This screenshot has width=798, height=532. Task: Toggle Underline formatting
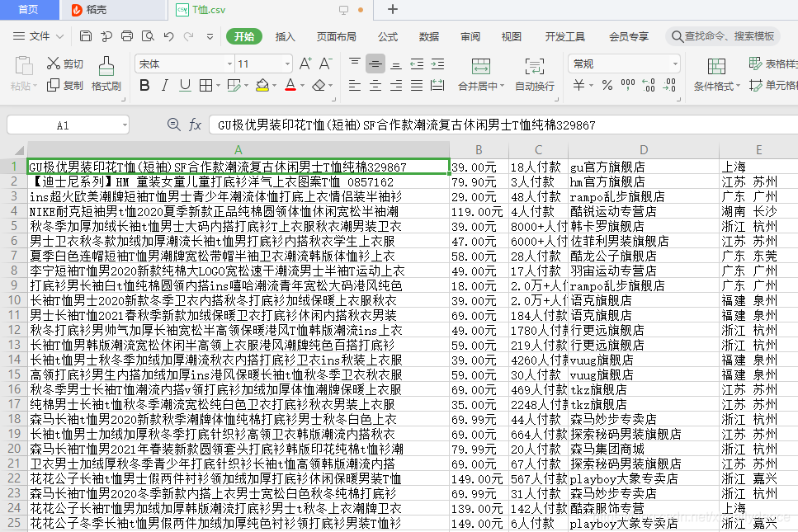click(185, 85)
